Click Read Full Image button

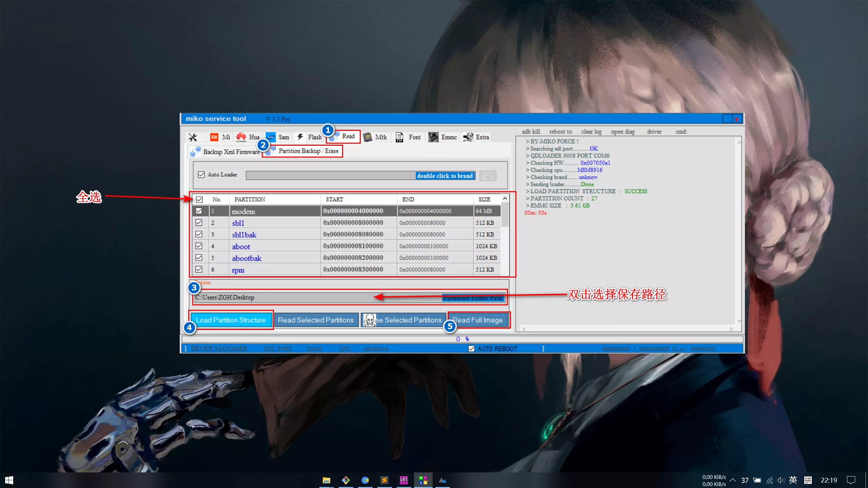pyautogui.click(x=478, y=320)
